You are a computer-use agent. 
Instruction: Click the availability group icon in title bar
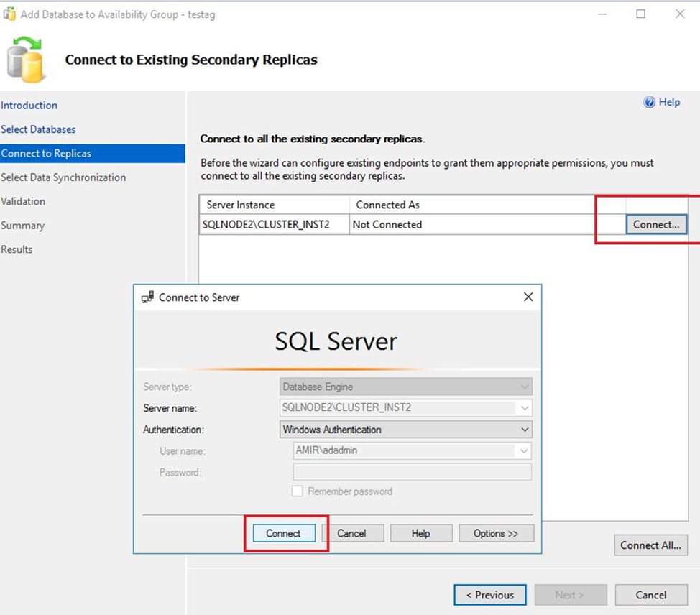pos(10,14)
